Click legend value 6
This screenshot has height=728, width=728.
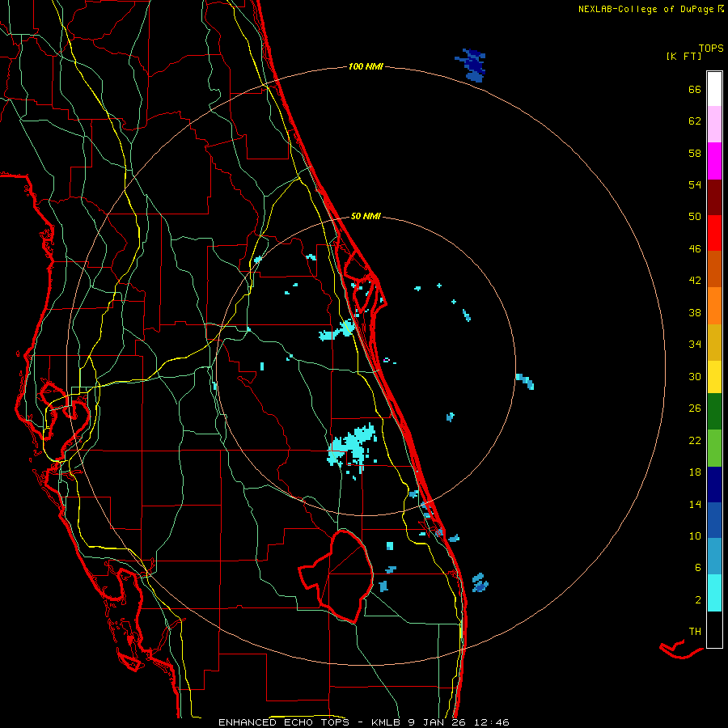698,568
